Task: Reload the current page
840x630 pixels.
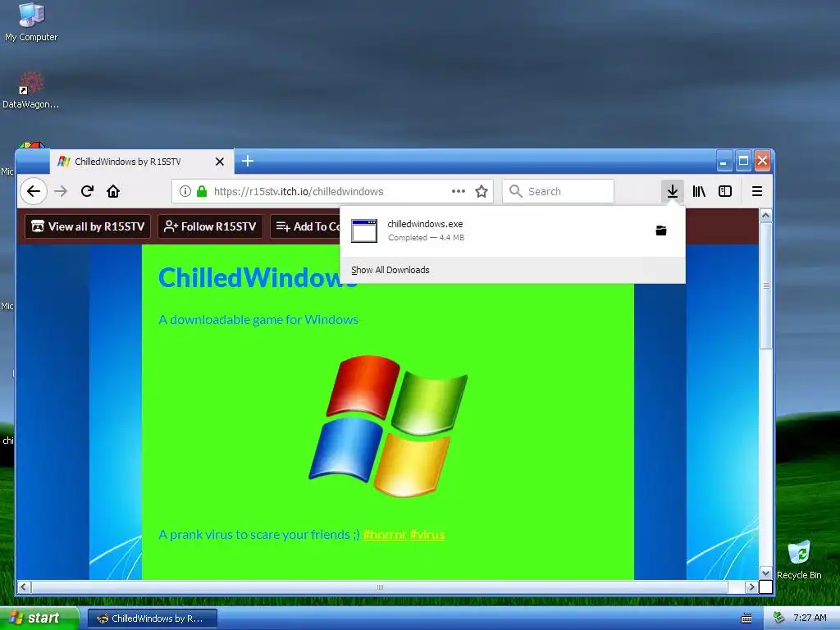Action: (87, 191)
